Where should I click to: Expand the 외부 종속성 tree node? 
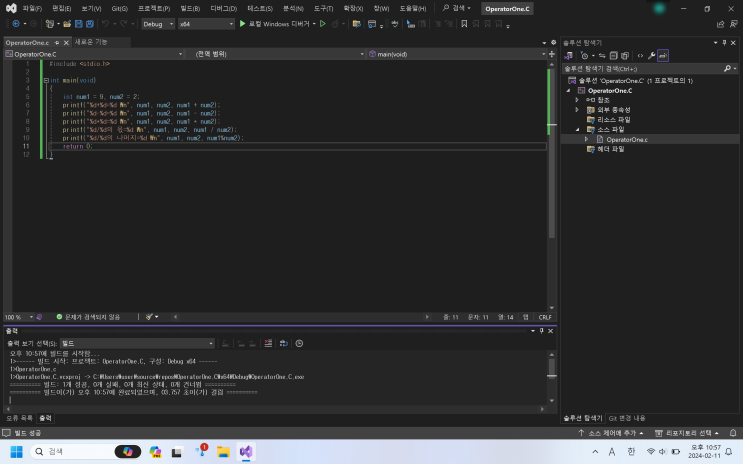(578, 109)
